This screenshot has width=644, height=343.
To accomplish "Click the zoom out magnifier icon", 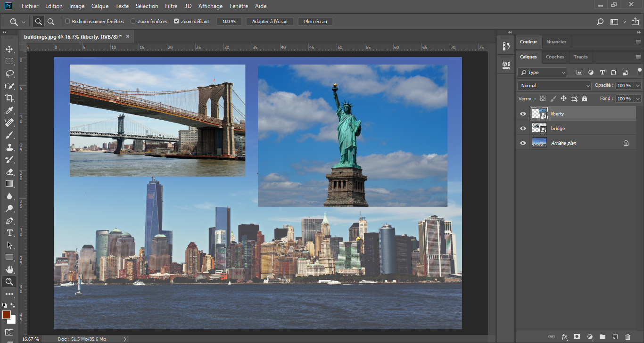I will point(51,22).
